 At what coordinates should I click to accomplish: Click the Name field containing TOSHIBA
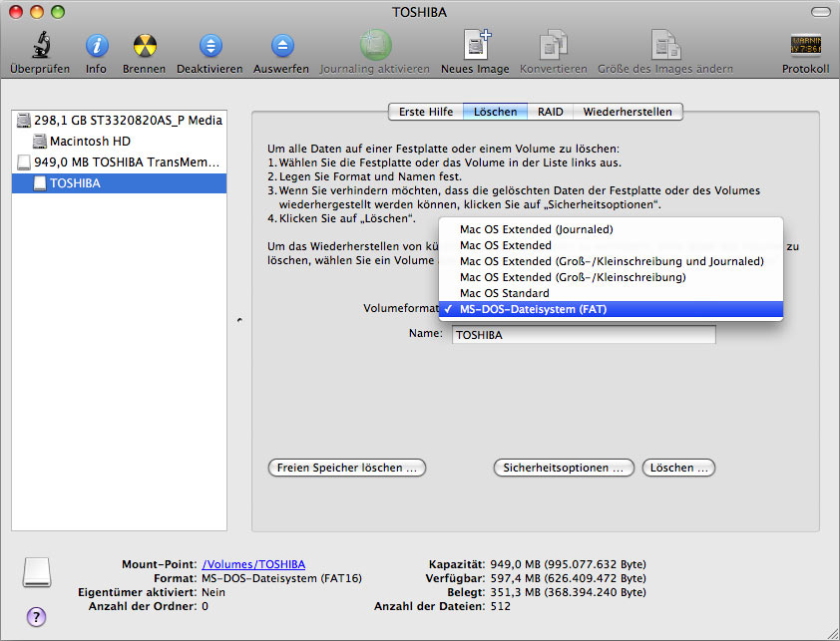pos(584,335)
